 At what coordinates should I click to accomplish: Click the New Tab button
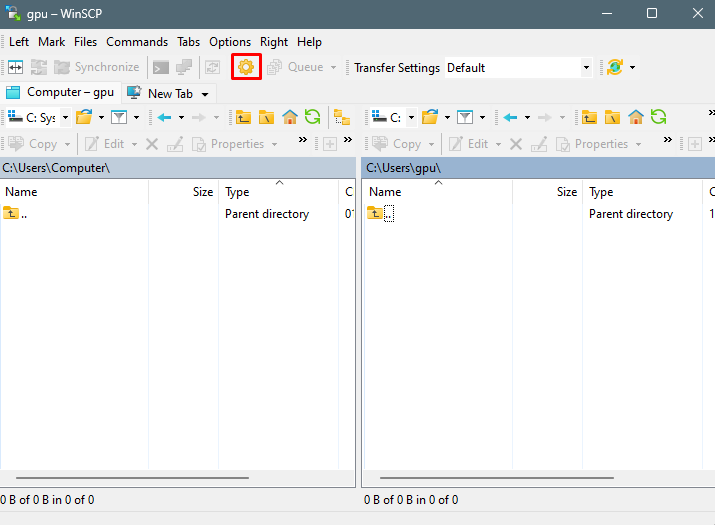click(160, 94)
